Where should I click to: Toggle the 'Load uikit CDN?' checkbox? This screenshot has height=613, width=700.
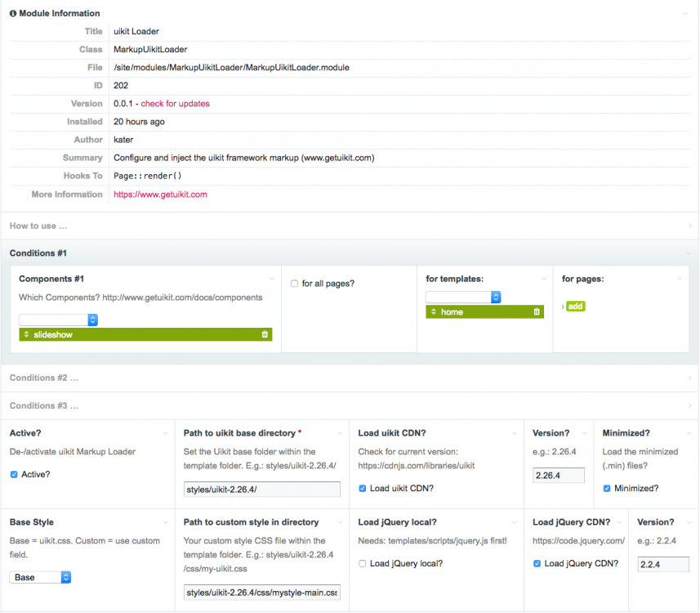(363, 489)
